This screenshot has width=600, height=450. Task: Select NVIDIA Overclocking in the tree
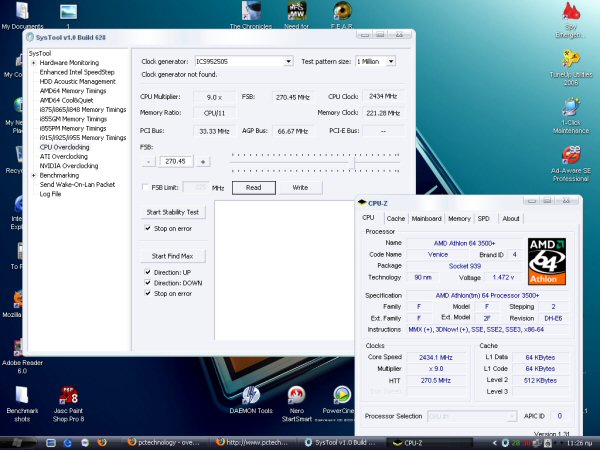pos(69,166)
